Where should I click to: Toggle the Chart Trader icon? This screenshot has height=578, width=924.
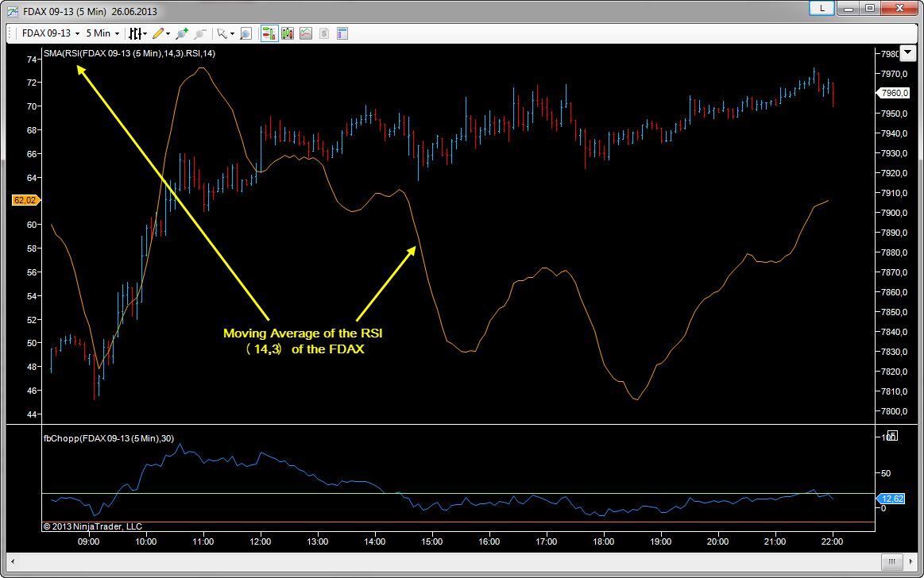pos(269,33)
